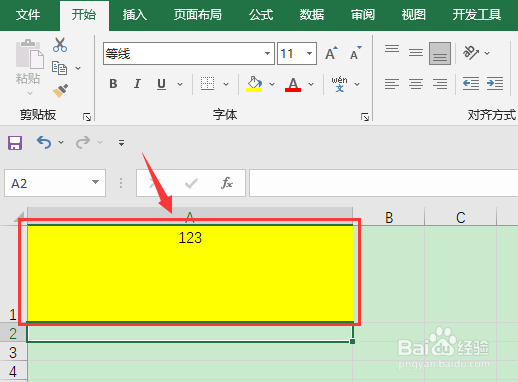Undo the last action
Image resolution: width=518 pixels, height=382 pixels.
(44, 143)
